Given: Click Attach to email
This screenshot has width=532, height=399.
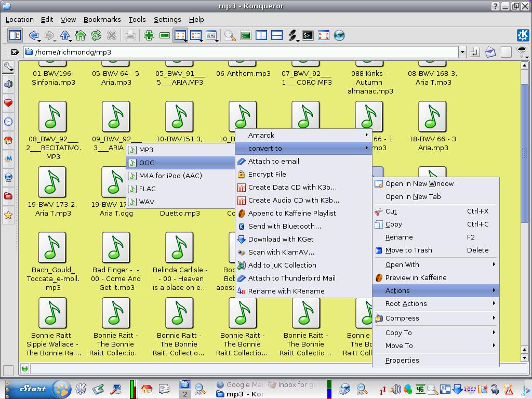Looking at the screenshot, I should point(303,162).
